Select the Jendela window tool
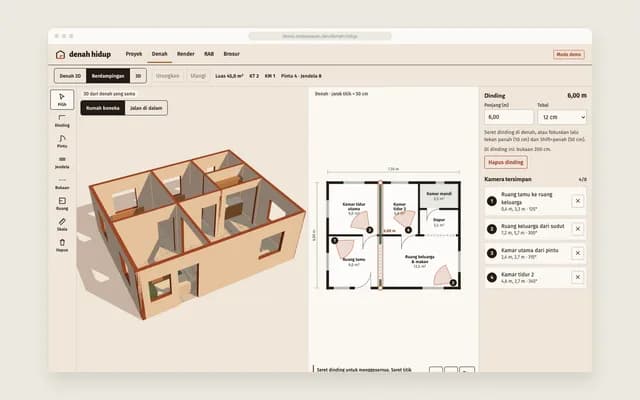 pos(62,162)
